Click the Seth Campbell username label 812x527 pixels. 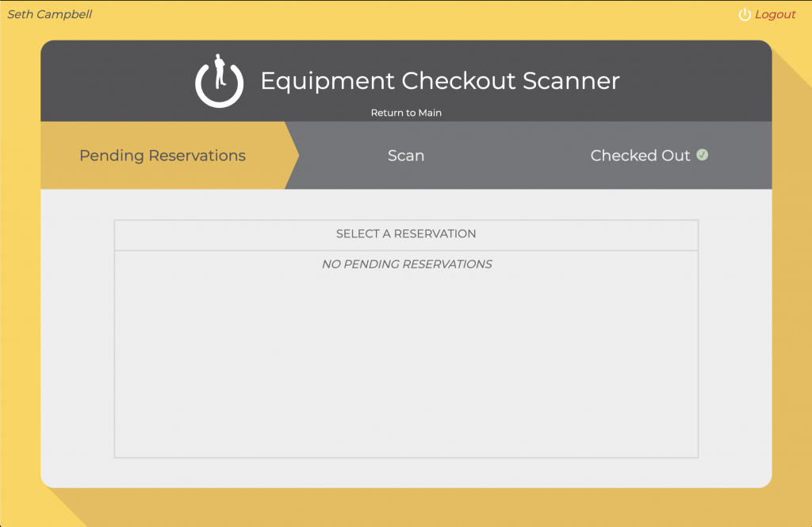[x=49, y=14]
